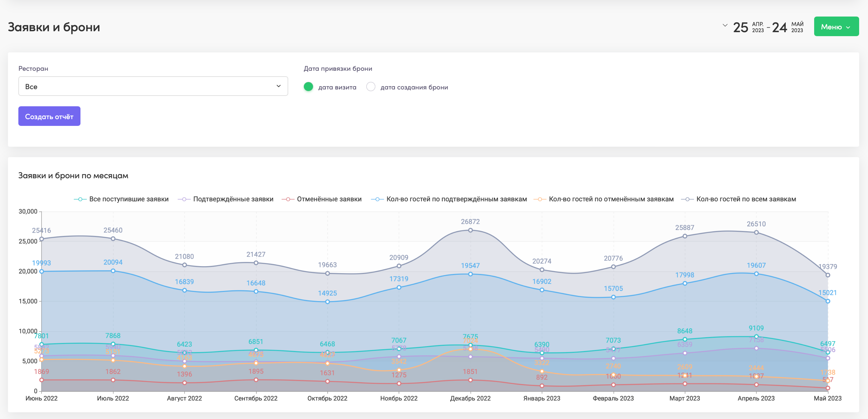Toggle Отменённые заявки legend series
This screenshot has height=419, width=868.
[x=322, y=199]
